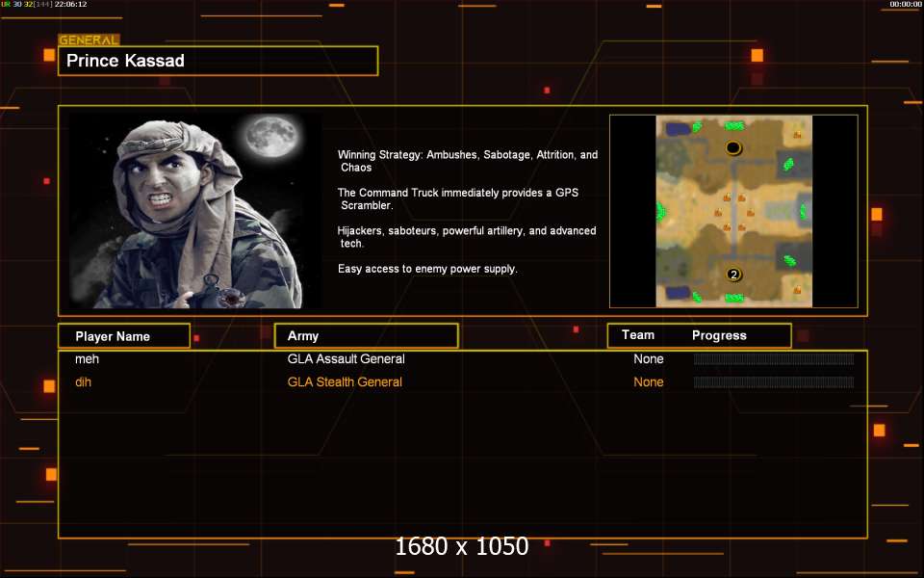Screen dimensions: 924x578
Task: Click the 'None' team value for dih
Action: tap(648, 382)
